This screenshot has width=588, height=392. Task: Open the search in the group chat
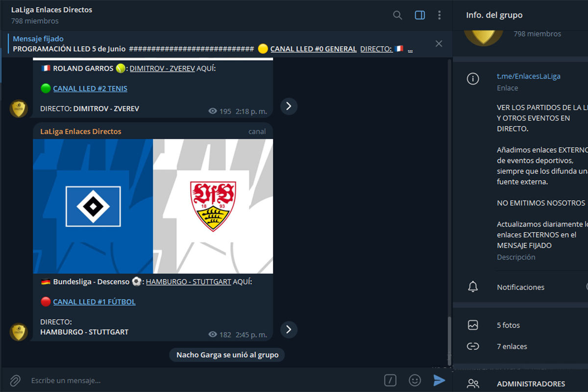[x=397, y=15]
